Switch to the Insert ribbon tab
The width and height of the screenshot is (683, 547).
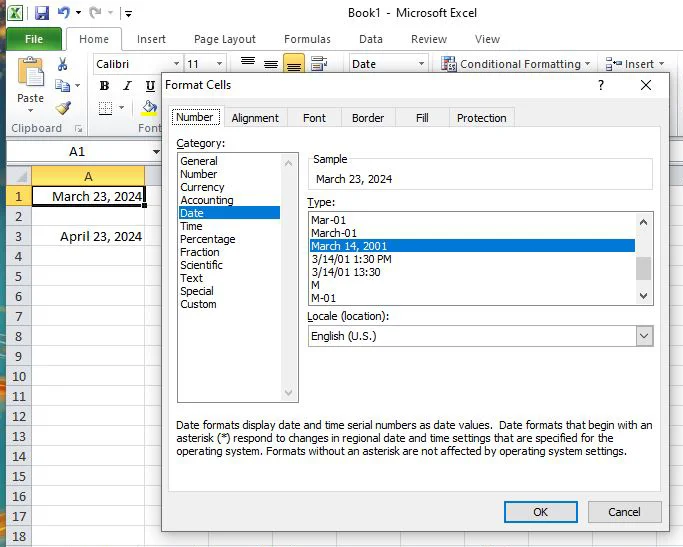[151, 39]
